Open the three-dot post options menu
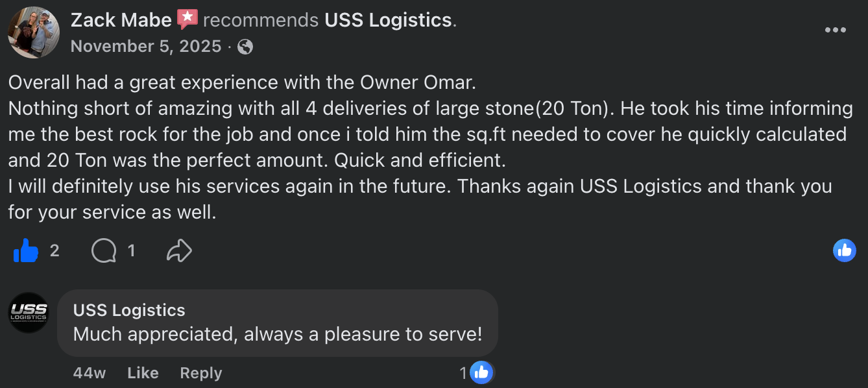868x388 pixels. click(835, 30)
